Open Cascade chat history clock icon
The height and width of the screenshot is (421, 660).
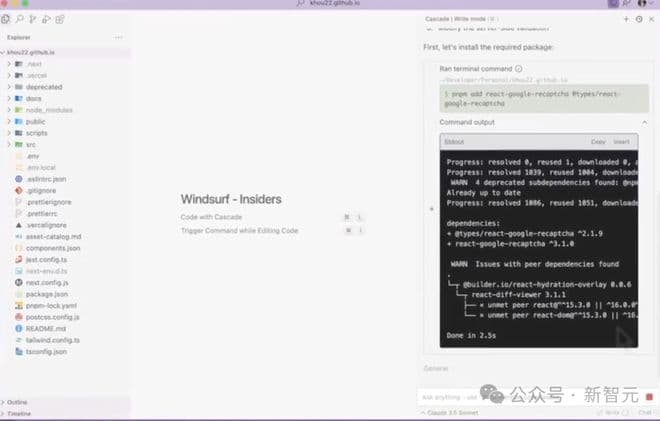[x=639, y=19]
